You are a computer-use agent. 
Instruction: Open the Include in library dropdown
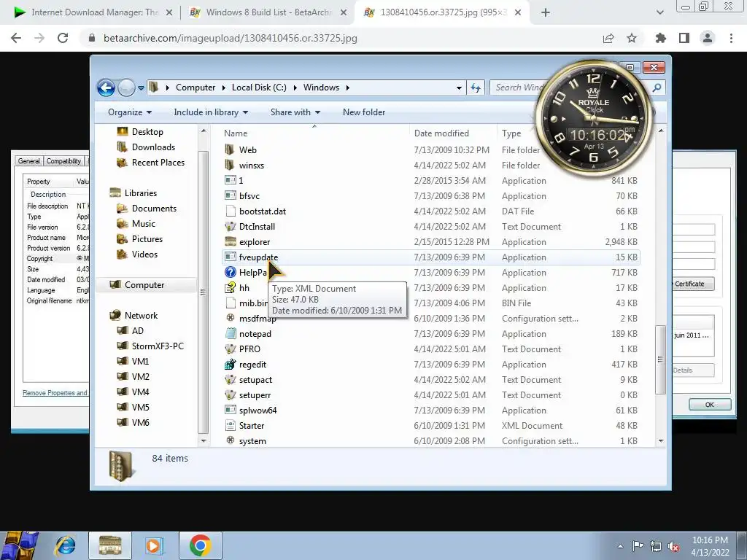click(211, 112)
